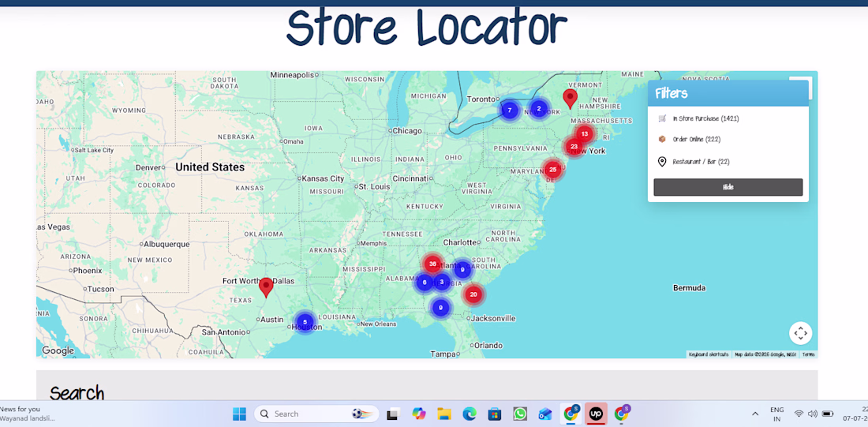Open the blue cluster marker labeled 6
This screenshot has width=868, height=427.
coord(425,283)
